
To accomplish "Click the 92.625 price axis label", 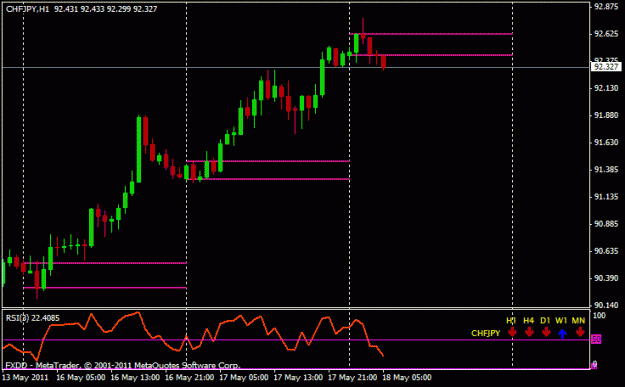I will coord(606,34).
